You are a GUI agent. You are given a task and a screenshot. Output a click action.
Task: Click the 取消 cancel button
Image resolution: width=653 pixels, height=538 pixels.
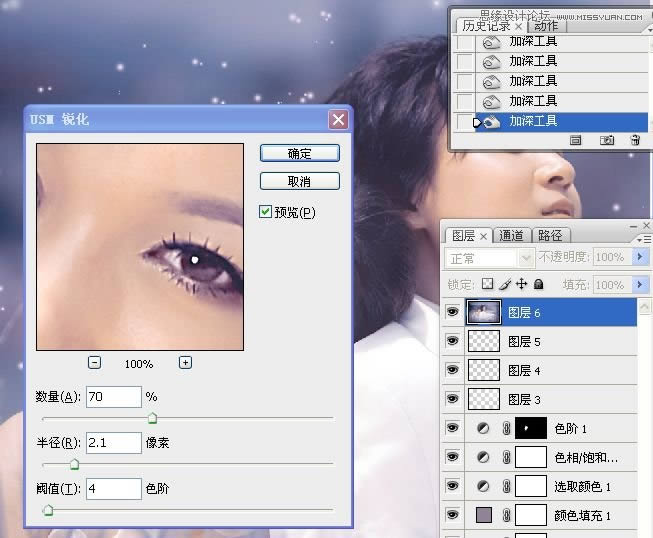299,182
